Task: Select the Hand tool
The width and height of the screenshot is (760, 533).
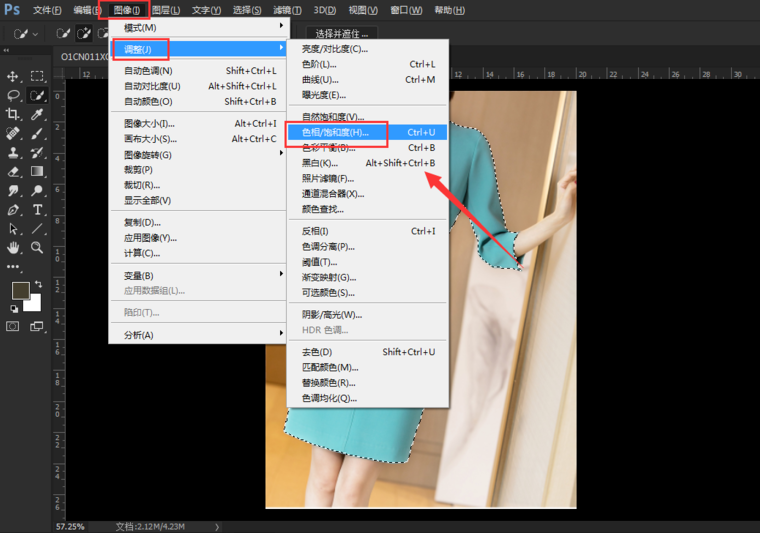Action: point(13,248)
